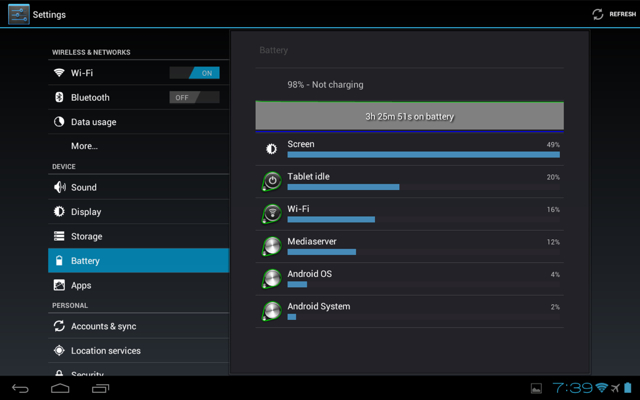Open the Android OS usage label
This screenshot has width=640, height=400.
309,274
